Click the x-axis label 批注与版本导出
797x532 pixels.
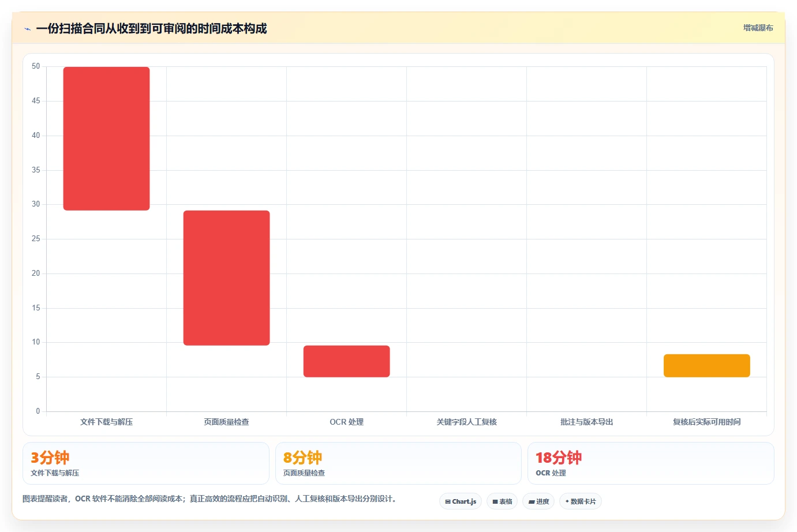587,422
